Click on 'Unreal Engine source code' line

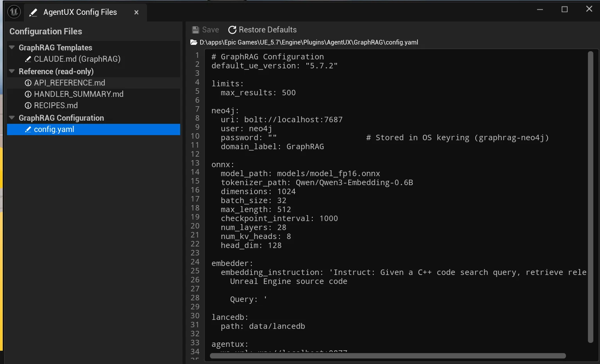click(x=289, y=281)
